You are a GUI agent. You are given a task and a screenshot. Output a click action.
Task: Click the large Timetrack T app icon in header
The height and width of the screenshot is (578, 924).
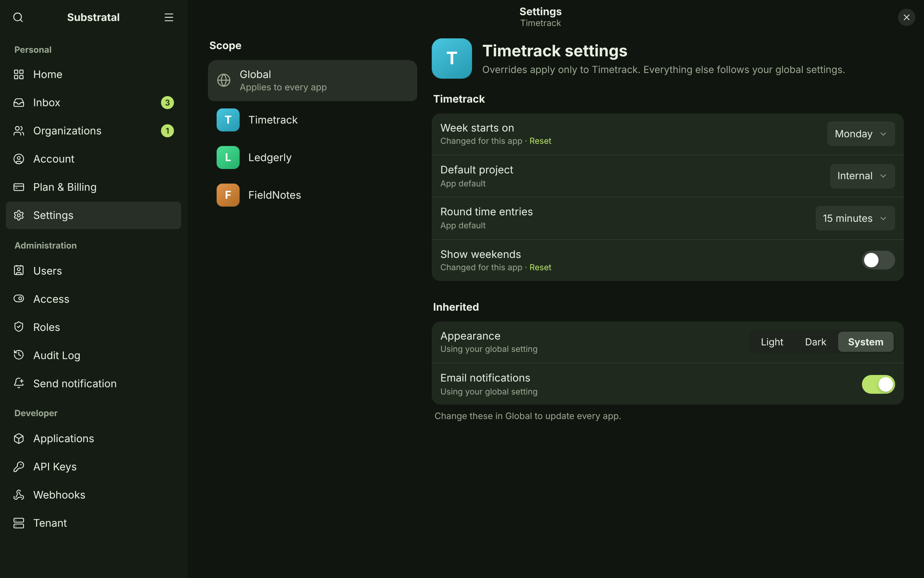(x=452, y=59)
